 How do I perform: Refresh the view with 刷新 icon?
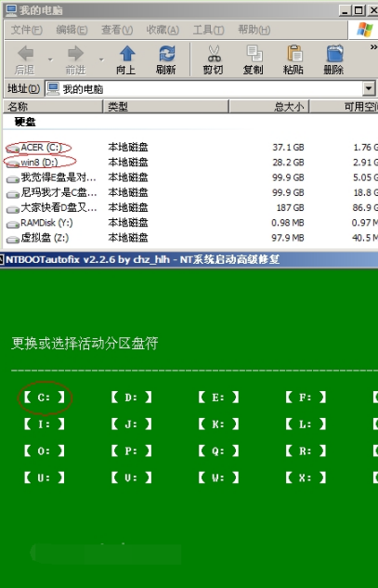tap(166, 54)
